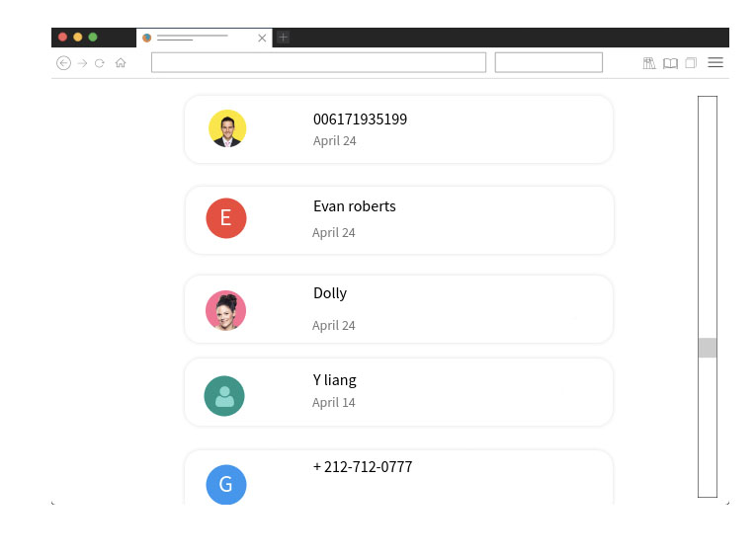Focus the browser search box

click(x=548, y=62)
